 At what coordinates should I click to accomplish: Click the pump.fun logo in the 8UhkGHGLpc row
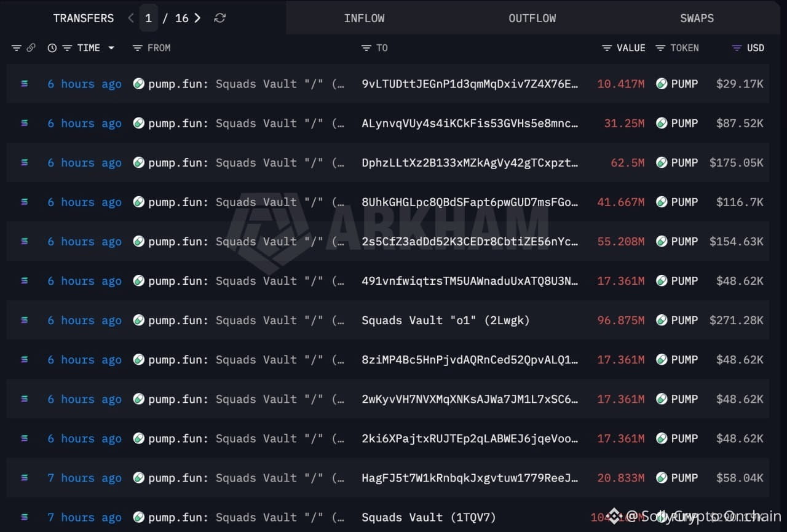pos(139,202)
